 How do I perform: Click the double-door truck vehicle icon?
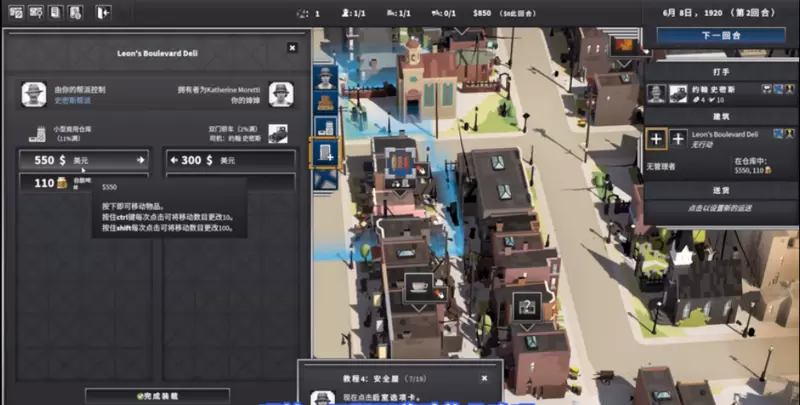pyautogui.click(x=278, y=133)
